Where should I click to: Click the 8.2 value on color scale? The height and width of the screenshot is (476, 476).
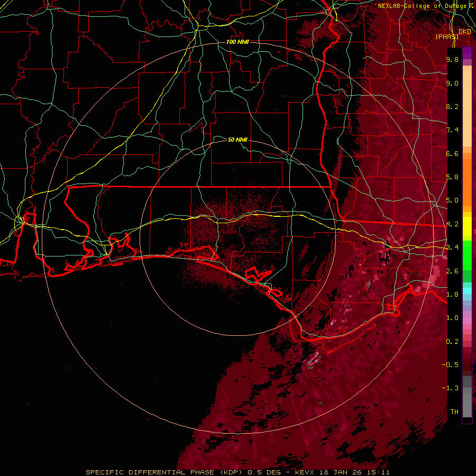(x=452, y=106)
